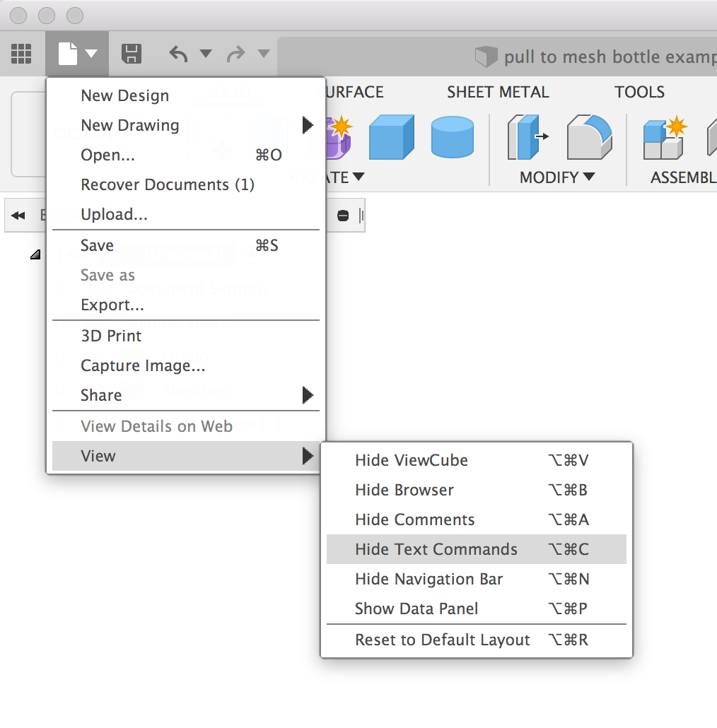Choose View Details on Web
The image size is (717, 728).
pos(186,426)
